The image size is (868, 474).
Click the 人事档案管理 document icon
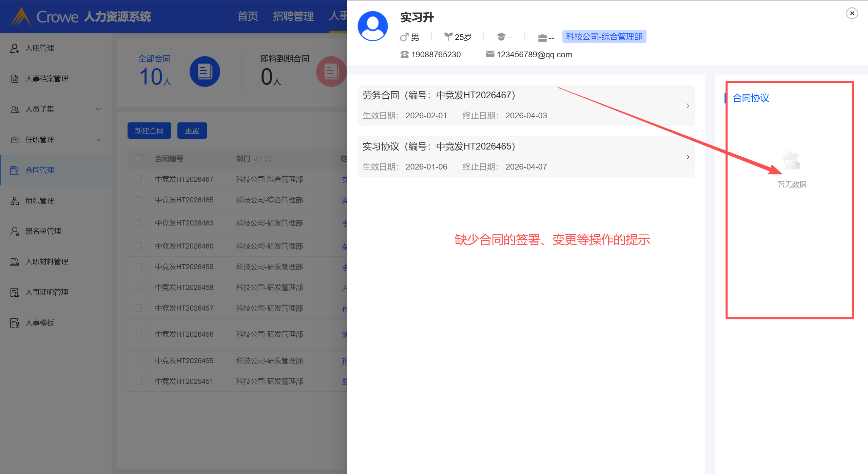(x=14, y=79)
